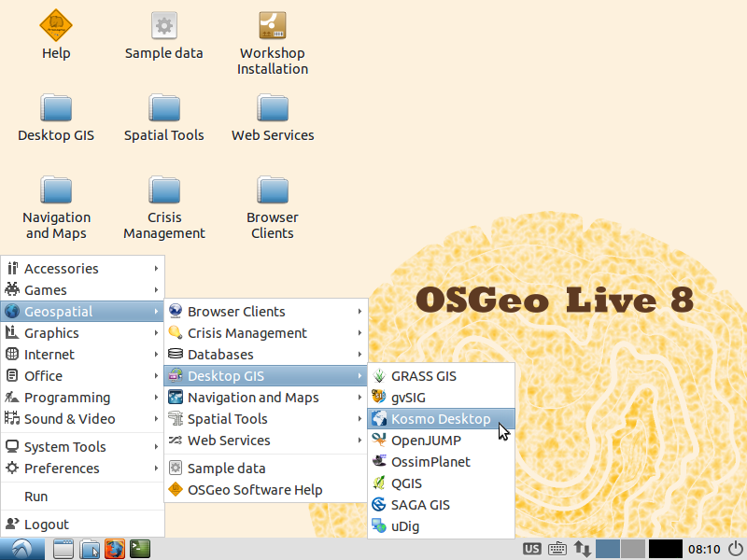Open the Spatial Tools submenu entry
Image resolution: width=747 pixels, height=560 pixels.
pos(266,418)
